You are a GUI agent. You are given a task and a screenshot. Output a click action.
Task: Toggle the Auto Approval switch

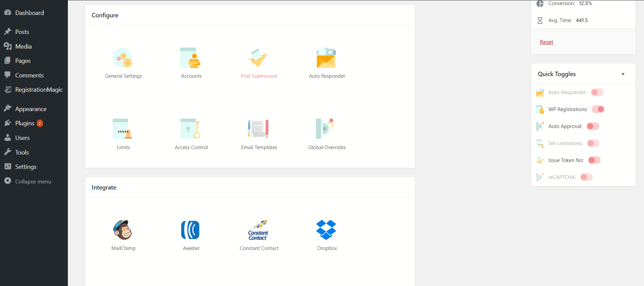[593, 126]
